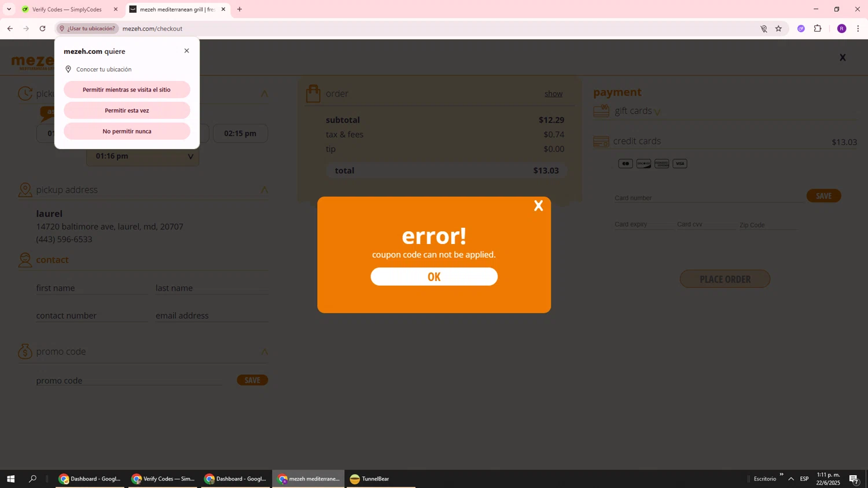Click the address bar URL mezeh.com/checkout
868x488 pixels.
tap(152, 28)
